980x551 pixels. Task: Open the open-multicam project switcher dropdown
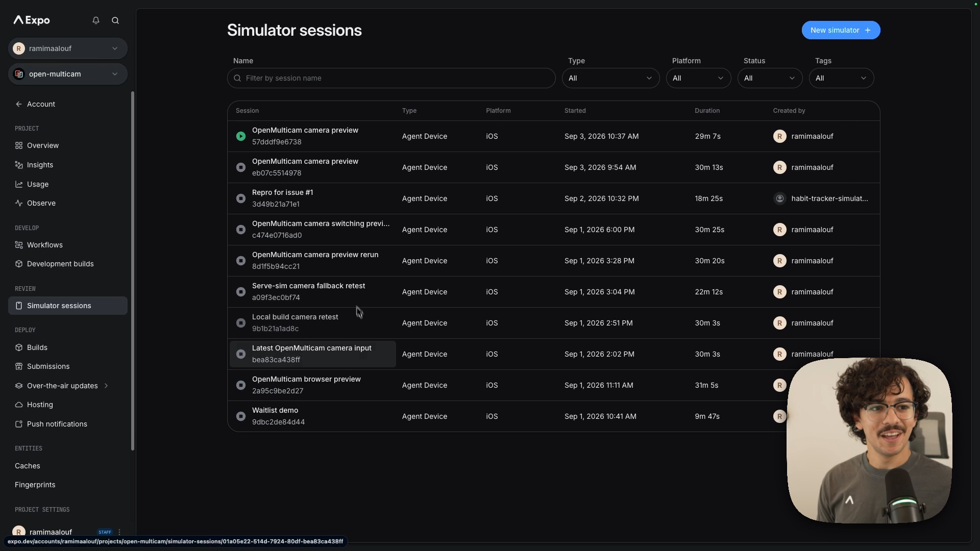coord(68,74)
